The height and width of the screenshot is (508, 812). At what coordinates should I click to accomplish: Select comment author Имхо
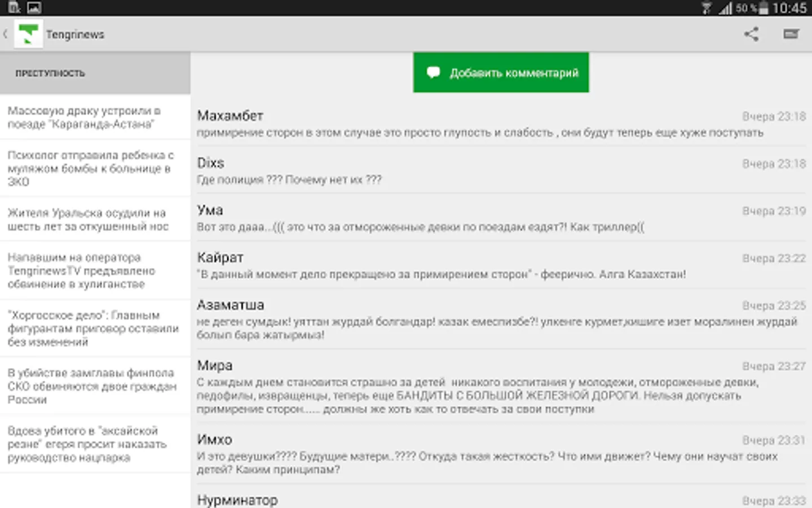(x=214, y=439)
